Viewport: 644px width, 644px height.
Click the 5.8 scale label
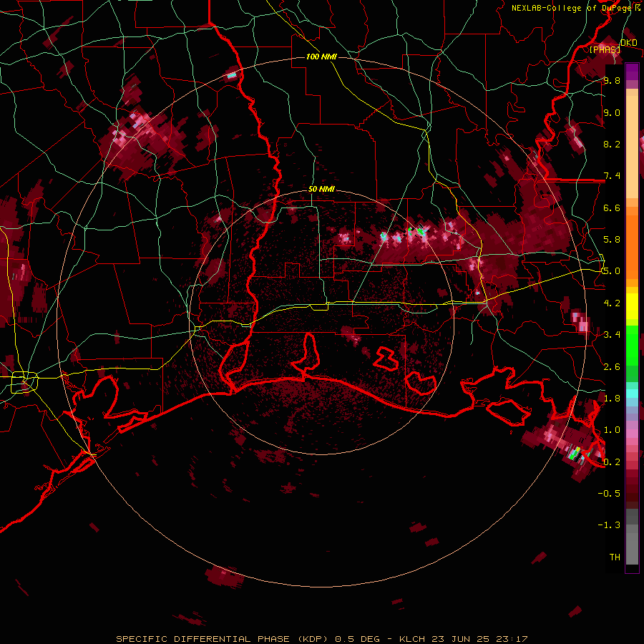612,240
